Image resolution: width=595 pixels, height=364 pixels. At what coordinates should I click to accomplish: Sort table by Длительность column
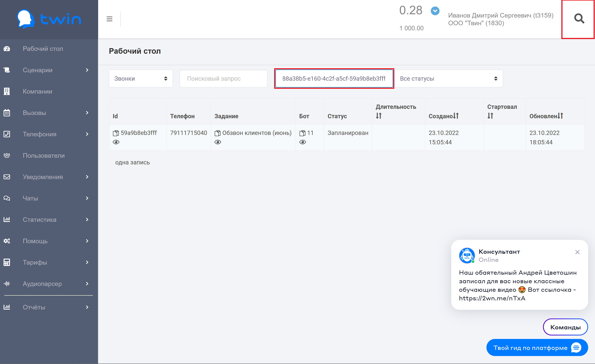(x=379, y=116)
